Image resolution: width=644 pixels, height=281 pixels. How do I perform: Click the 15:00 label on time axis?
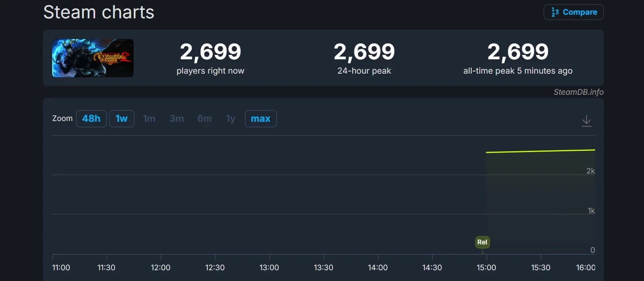[x=486, y=267]
